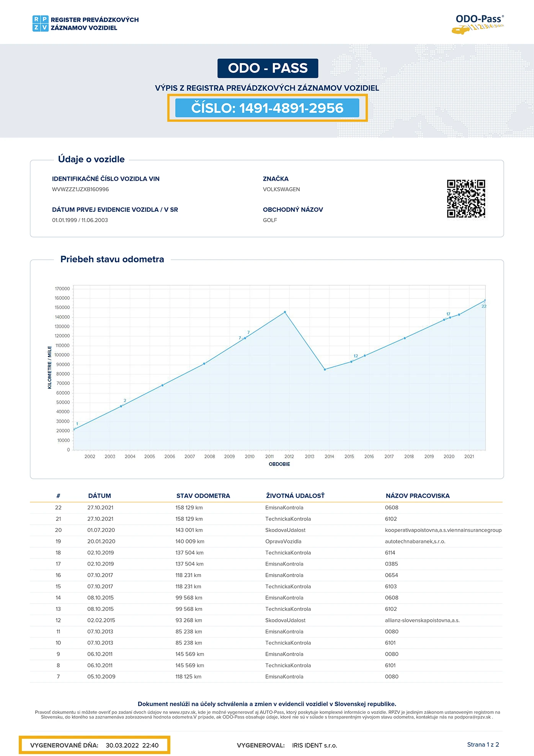Click the chart data point labeled 22

[x=485, y=300]
